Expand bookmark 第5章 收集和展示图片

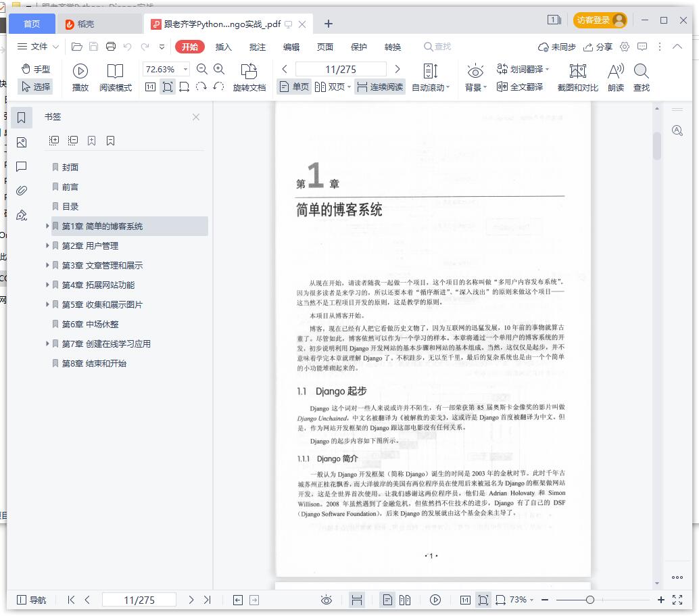pyautogui.click(x=47, y=305)
